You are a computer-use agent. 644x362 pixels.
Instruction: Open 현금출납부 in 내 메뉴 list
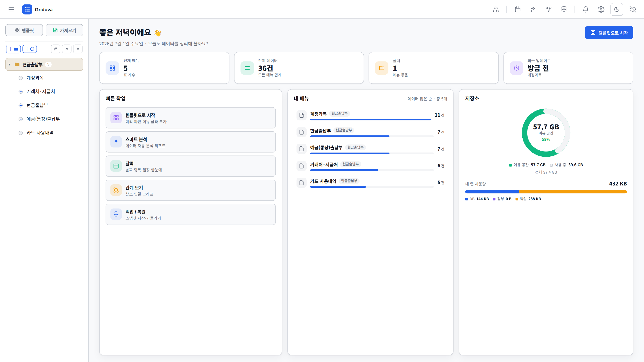370,132
